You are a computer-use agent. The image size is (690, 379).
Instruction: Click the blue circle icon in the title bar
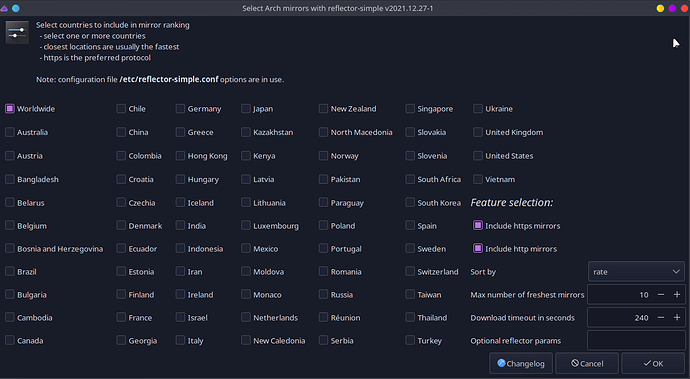tap(16, 8)
